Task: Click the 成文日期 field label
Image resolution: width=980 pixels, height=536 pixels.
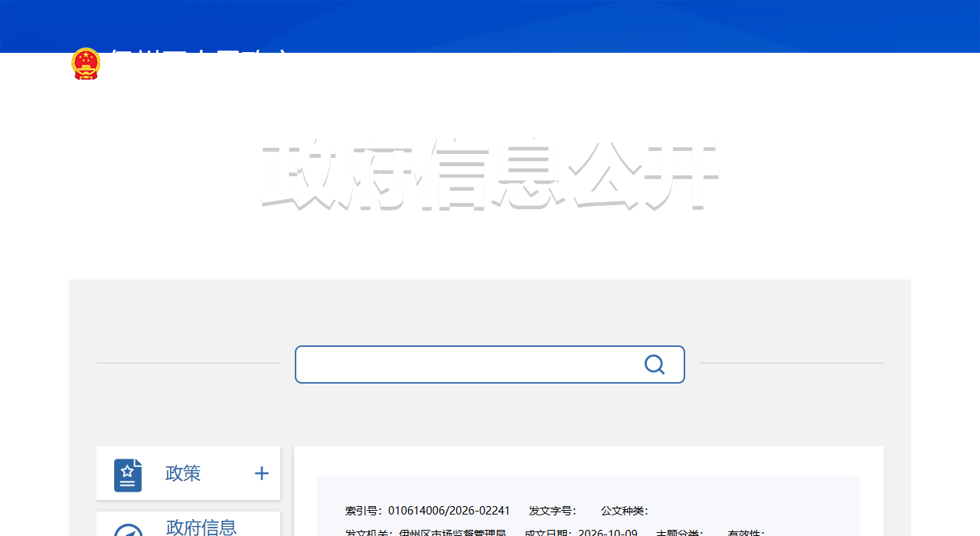Action: 548,532
